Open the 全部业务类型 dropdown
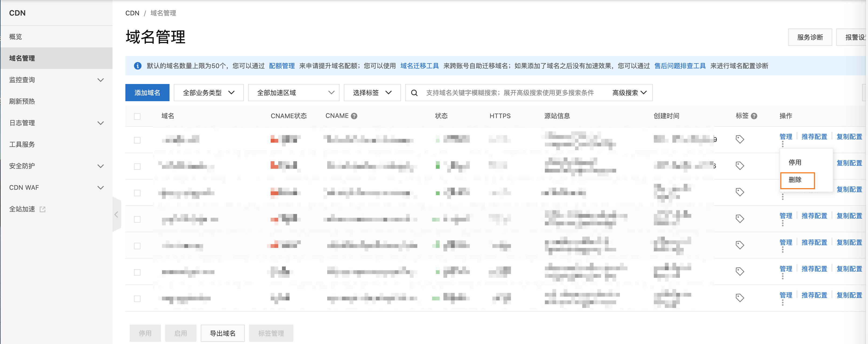The image size is (868, 344). [209, 93]
